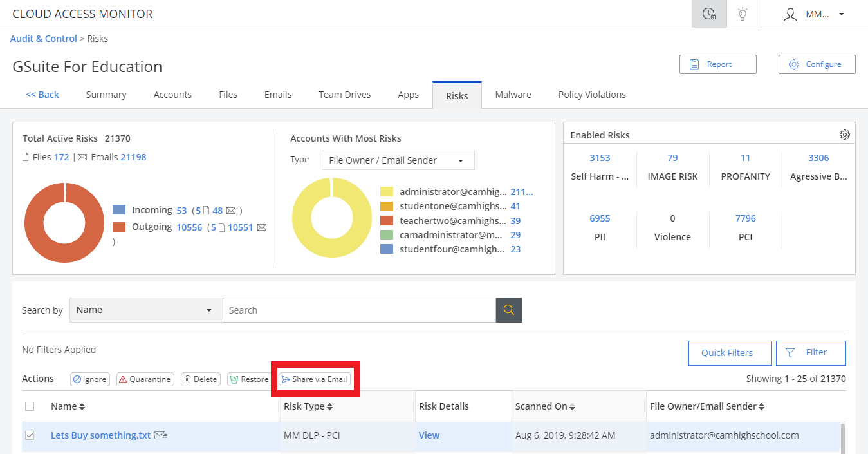This screenshot has height=454, width=868.
Task: Click the yellow search magnifier button
Action: tap(508, 310)
